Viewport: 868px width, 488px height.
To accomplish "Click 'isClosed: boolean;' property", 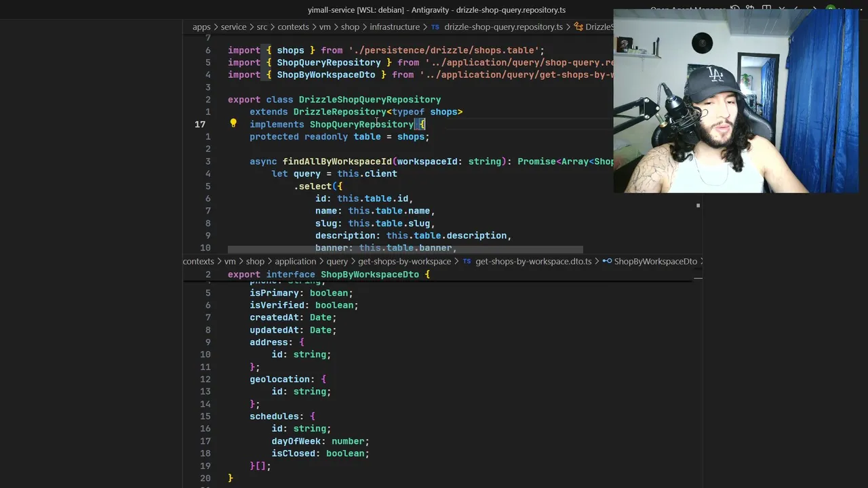I will [321, 453].
